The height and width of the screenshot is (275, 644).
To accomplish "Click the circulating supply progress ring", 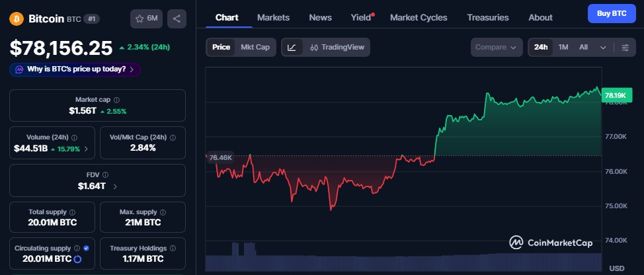I will (77, 259).
